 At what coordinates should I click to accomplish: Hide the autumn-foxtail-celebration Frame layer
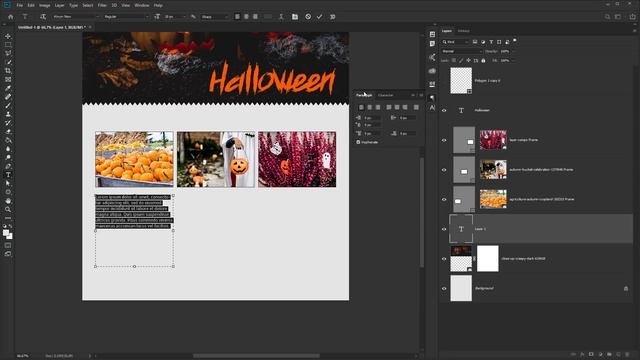coord(444,170)
